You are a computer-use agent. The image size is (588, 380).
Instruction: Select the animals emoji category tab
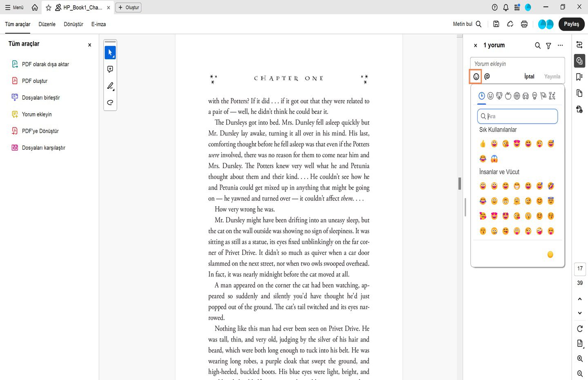tap(499, 96)
